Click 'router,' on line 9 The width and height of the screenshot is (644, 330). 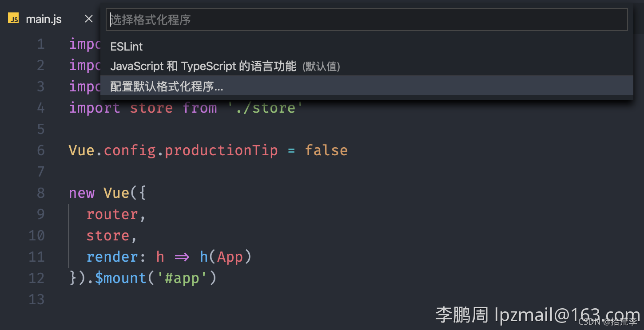[116, 214]
